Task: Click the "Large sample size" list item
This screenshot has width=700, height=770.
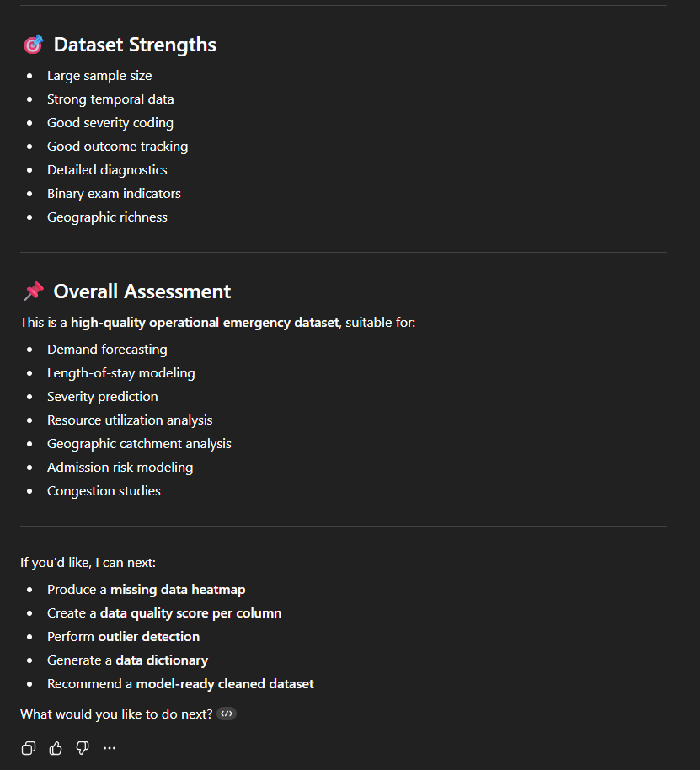Action: click(99, 76)
